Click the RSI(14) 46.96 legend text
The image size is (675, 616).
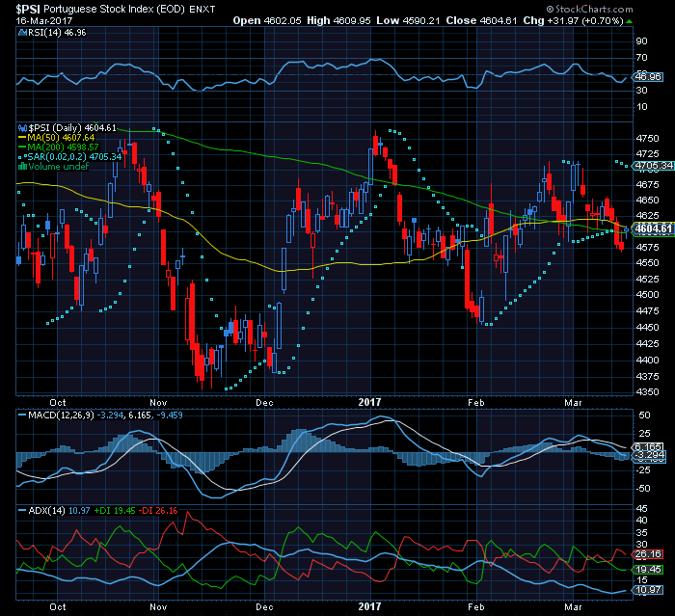57,33
